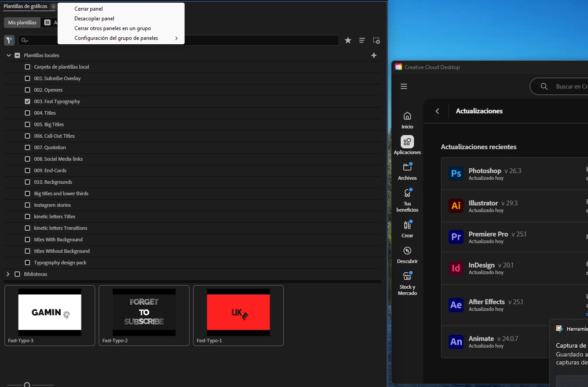Click Buscar field in Creative Cloud
Screen dimensions: 588x387
[x=559, y=86]
